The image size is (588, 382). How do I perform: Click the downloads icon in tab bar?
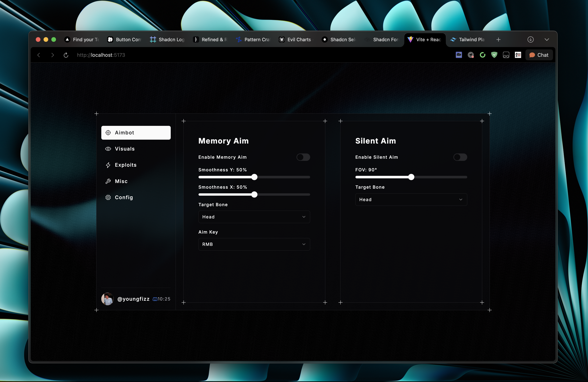530,39
